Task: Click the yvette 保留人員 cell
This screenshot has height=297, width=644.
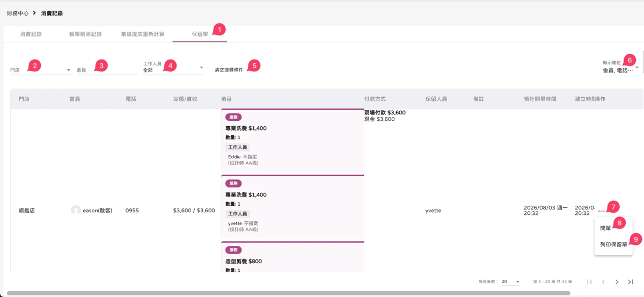Action: [x=433, y=211]
